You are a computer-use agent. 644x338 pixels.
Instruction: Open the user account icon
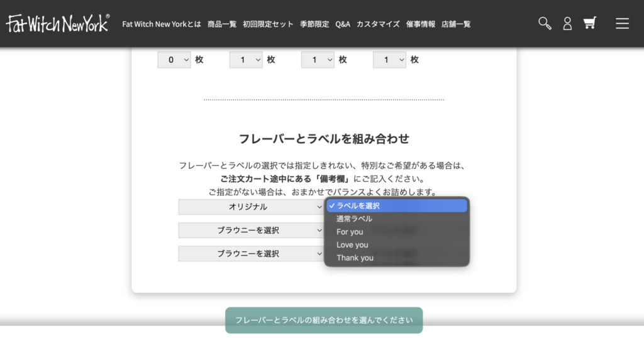567,23
